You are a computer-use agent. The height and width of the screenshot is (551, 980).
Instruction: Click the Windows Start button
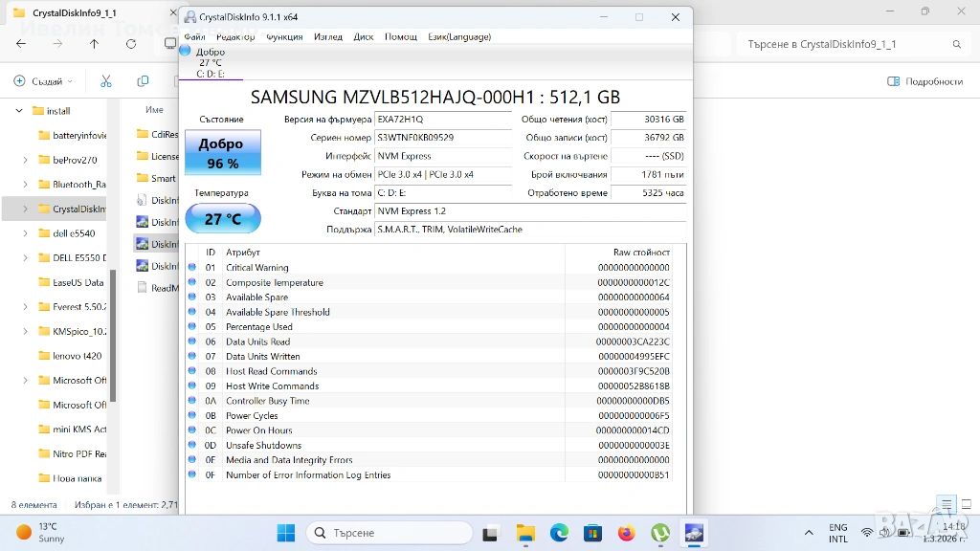click(x=285, y=533)
